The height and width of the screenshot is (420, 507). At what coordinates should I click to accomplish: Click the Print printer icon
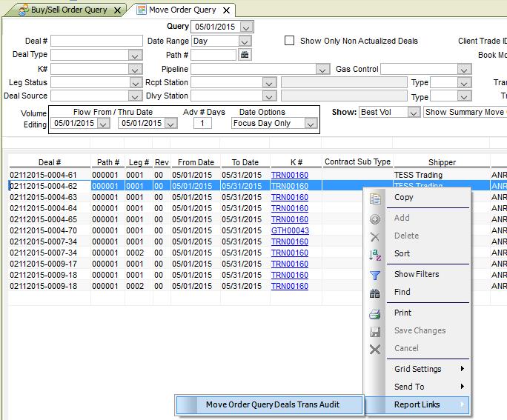point(375,313)
